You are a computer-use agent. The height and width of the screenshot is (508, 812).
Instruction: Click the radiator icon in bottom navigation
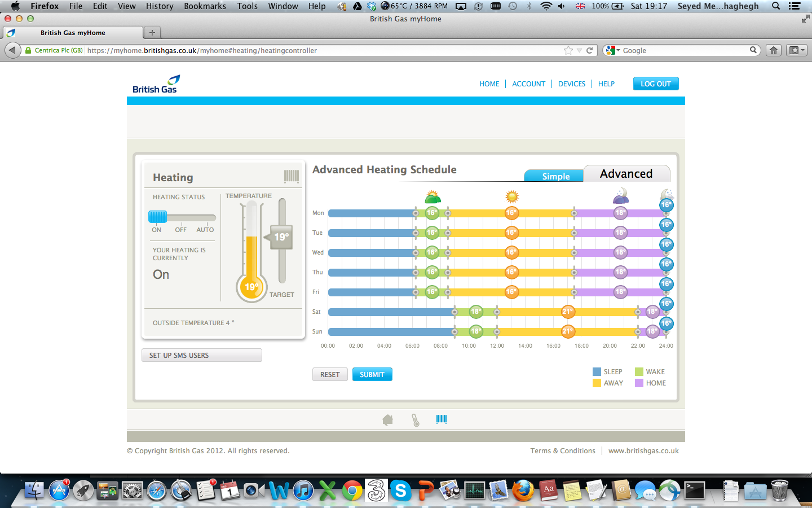pos(442,419)
